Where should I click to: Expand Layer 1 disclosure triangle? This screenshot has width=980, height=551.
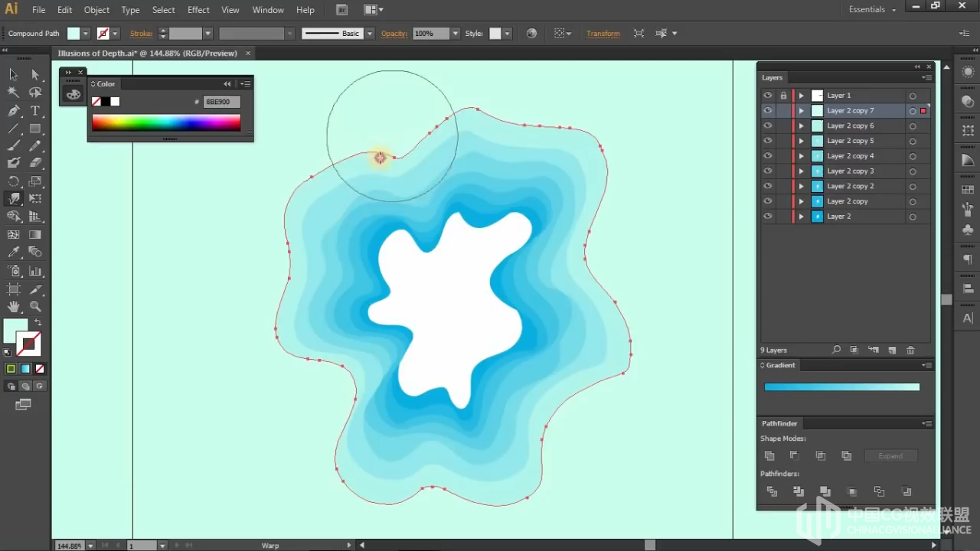coord(802,96)
